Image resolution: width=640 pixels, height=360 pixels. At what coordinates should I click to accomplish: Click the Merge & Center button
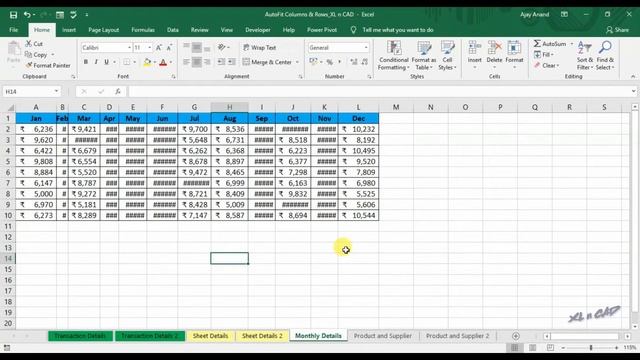pyautogui.click(x=268, y=62)
